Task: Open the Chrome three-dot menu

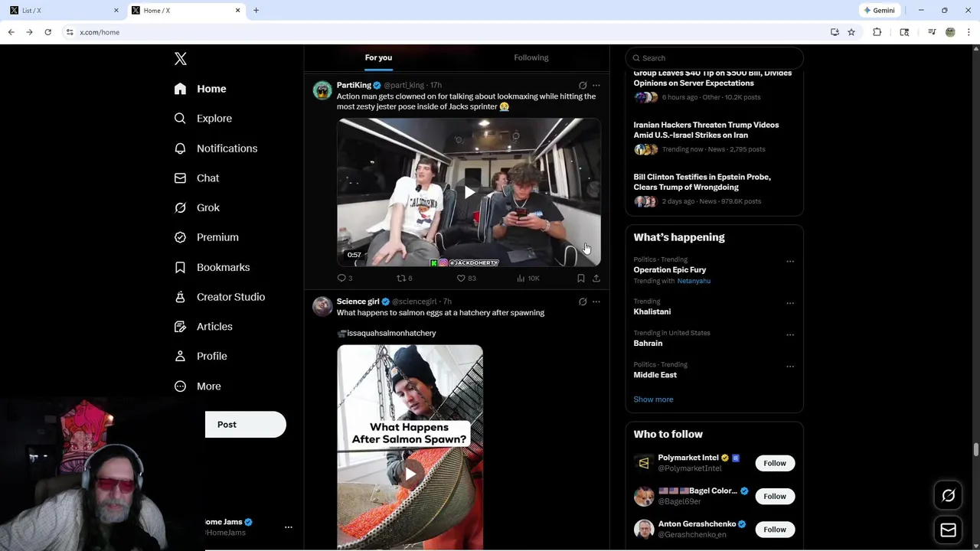Action: [x=969, y=32]
